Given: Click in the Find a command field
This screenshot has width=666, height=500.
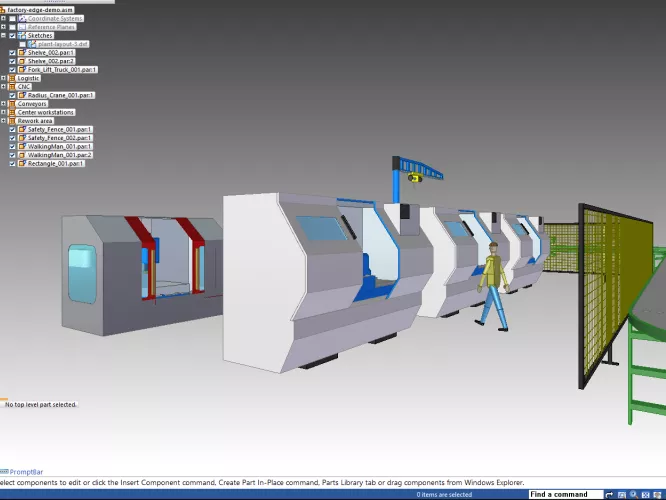Looking at the screenshot, I should click(x=566, y=494).
